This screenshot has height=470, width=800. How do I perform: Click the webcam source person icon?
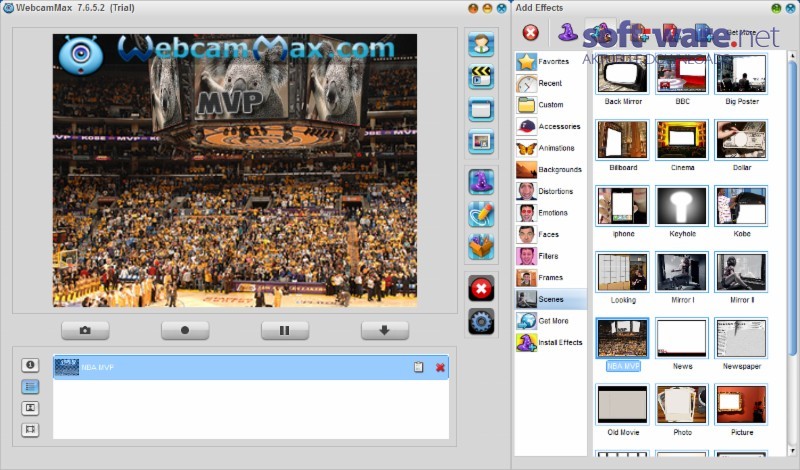pos(481,43)
